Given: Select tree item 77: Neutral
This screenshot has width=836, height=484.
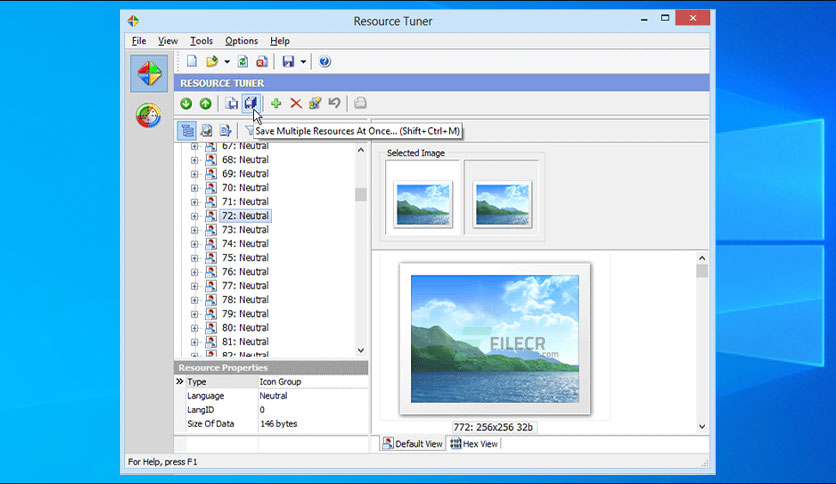Looking at the screenshot, I should coord(245,286).
